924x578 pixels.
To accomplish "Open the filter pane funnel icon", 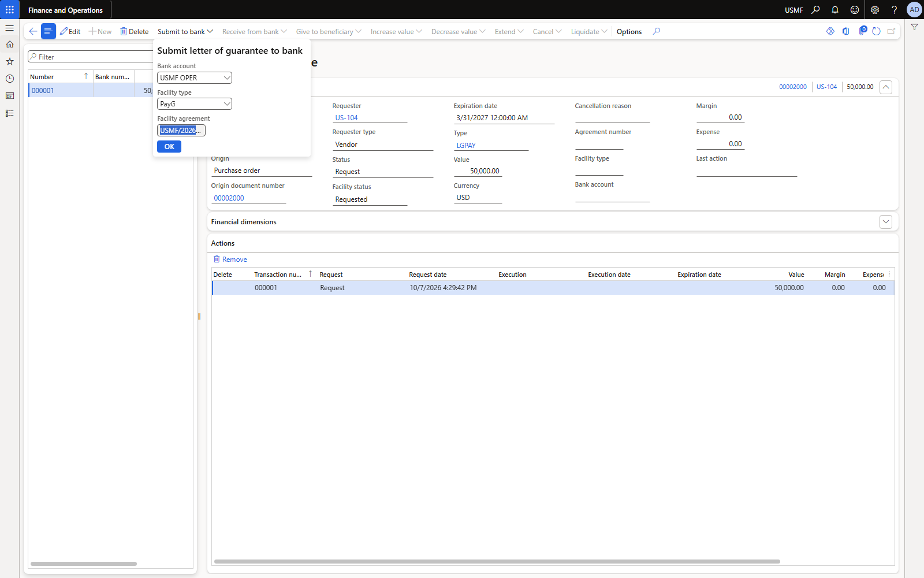I will [x=915, y=27].
